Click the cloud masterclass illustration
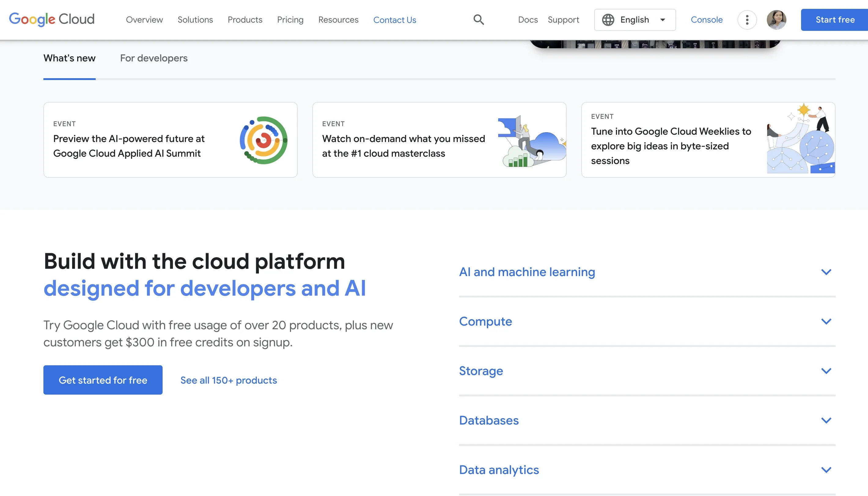The width and height of the screenshot is (868, 496). click(x=532, y=141)
